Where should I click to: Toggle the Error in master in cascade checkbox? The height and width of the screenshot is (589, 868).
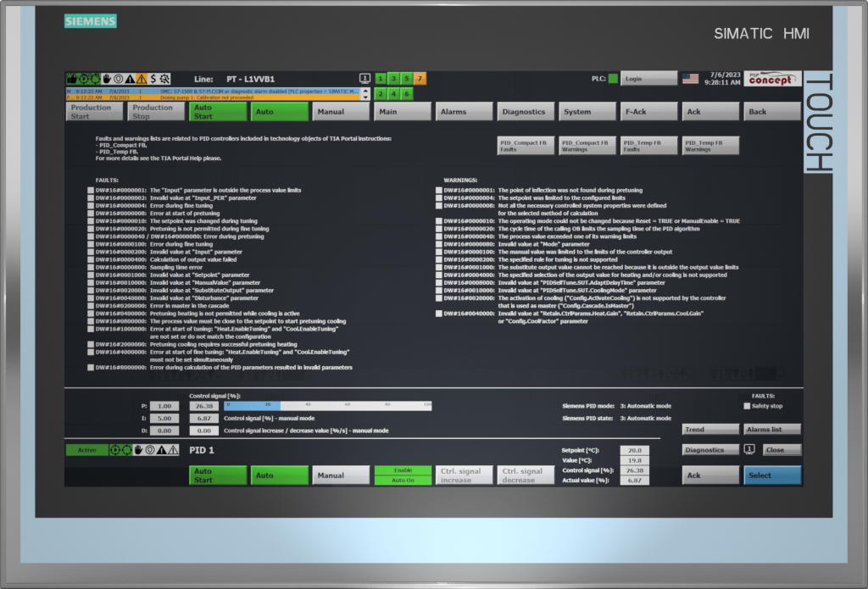pos(91,306)
